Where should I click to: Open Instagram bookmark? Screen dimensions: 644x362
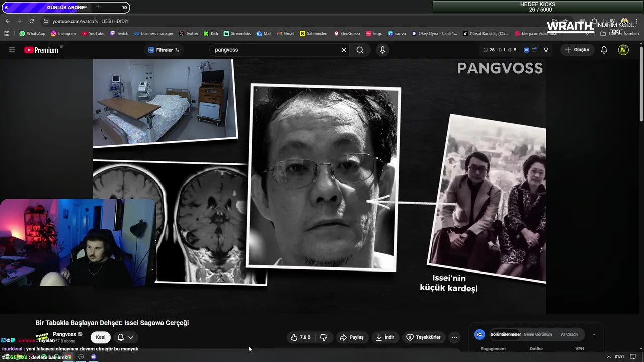63,34
